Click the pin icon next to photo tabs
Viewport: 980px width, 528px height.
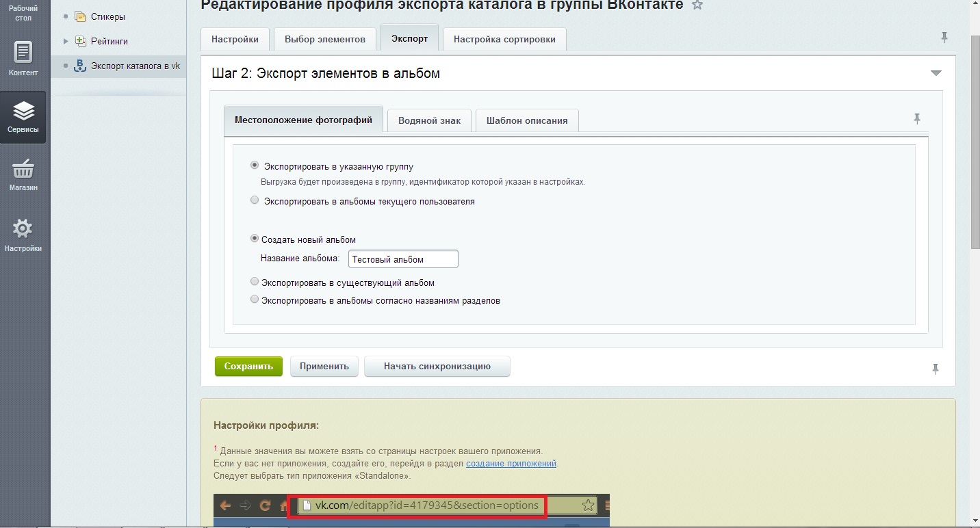(917, 118)
